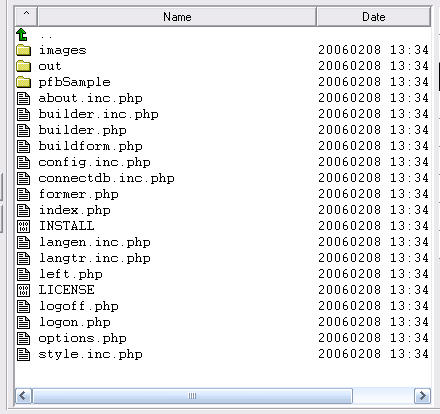Click the horizontal scrollbar left arrow
Screen dimensions: 440x414
[23, 396]
